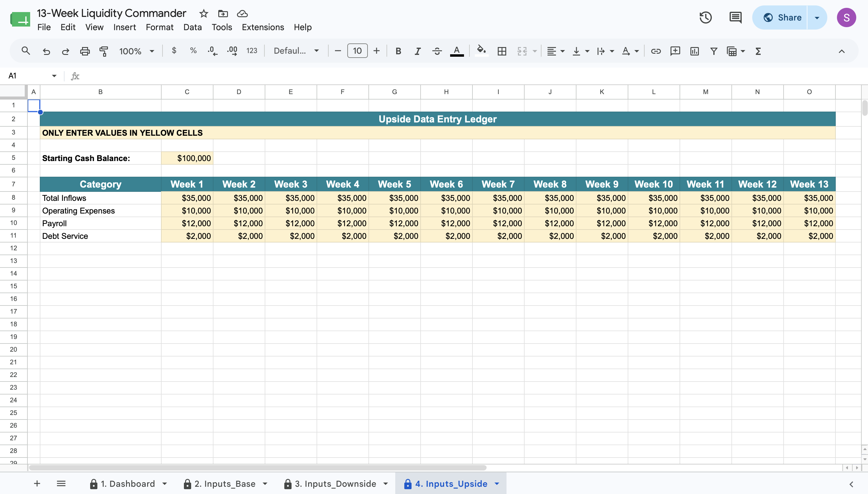The width and height of the screenshot is (868, 494).
Task: Select the Starting Cash Balance $100,000 cell
Action: coord(187,158)
